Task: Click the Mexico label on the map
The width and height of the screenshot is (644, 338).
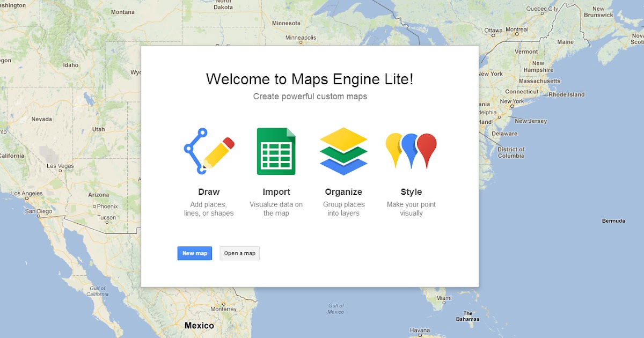Action: [x=199, y=325]
